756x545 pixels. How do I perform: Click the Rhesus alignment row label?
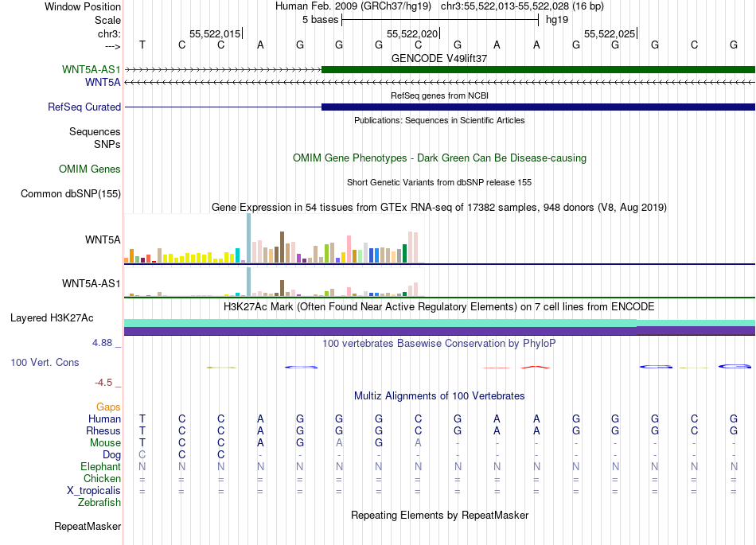pos(103,430)
